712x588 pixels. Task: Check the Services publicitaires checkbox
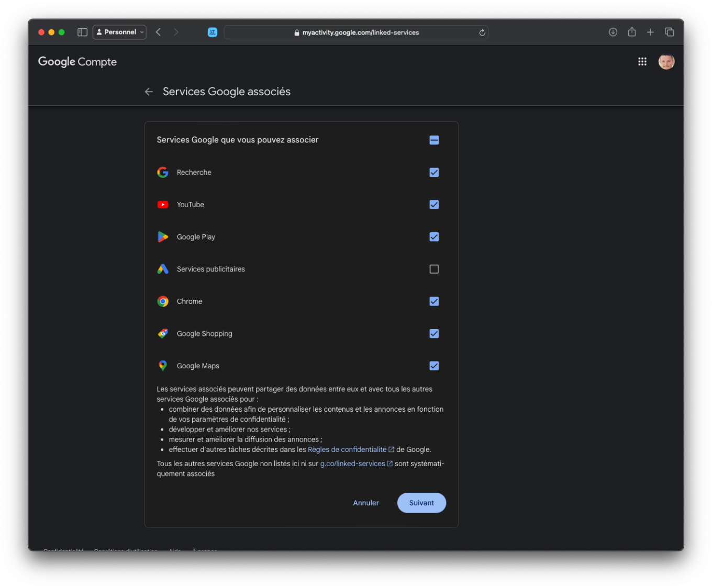[x=434, y=269]
